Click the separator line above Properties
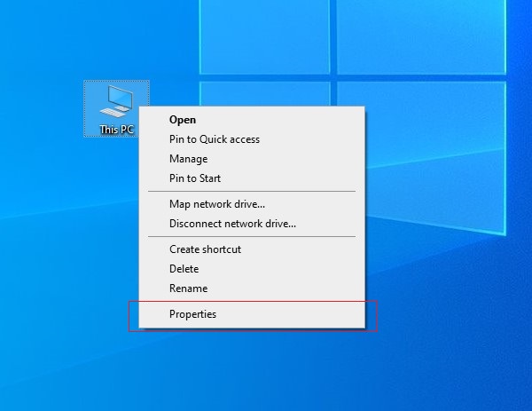Viewport: 532px width, 411px height. click(x=252, y=301)
